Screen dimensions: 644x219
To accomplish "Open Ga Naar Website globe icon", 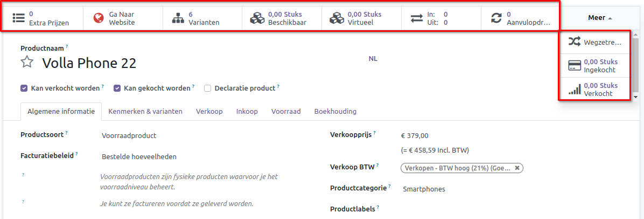I will (98, 18).
